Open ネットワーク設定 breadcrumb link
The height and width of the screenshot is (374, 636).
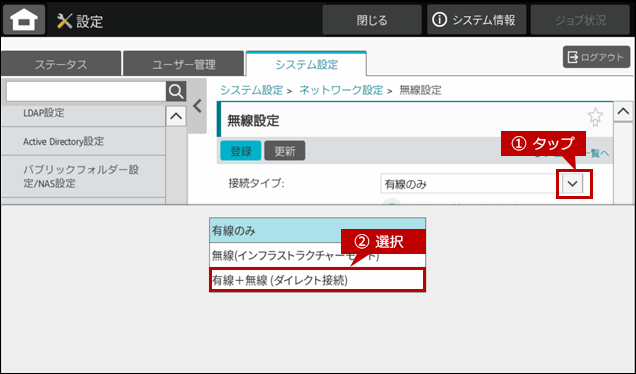click(341, 90)
